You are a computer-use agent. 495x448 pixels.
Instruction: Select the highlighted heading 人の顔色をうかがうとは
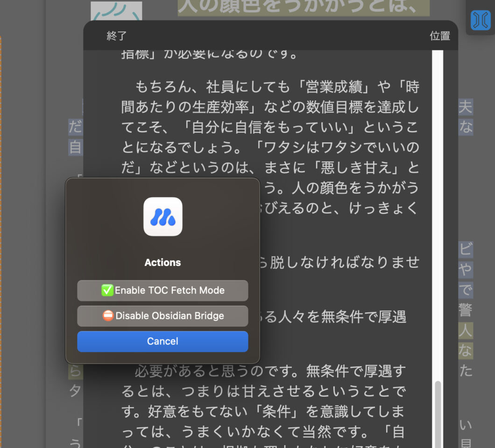pos(304,7)
